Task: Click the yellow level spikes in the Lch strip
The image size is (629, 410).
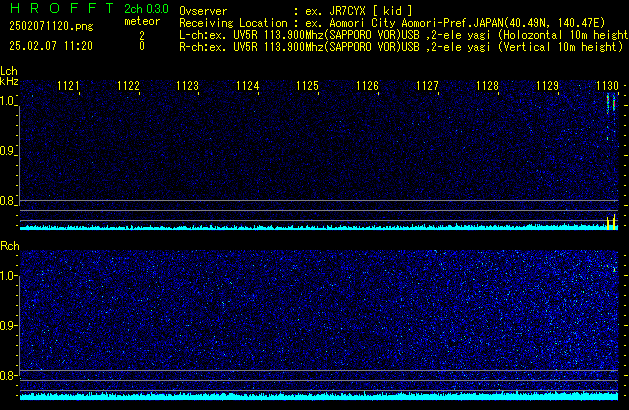Action: pos(611,222)
